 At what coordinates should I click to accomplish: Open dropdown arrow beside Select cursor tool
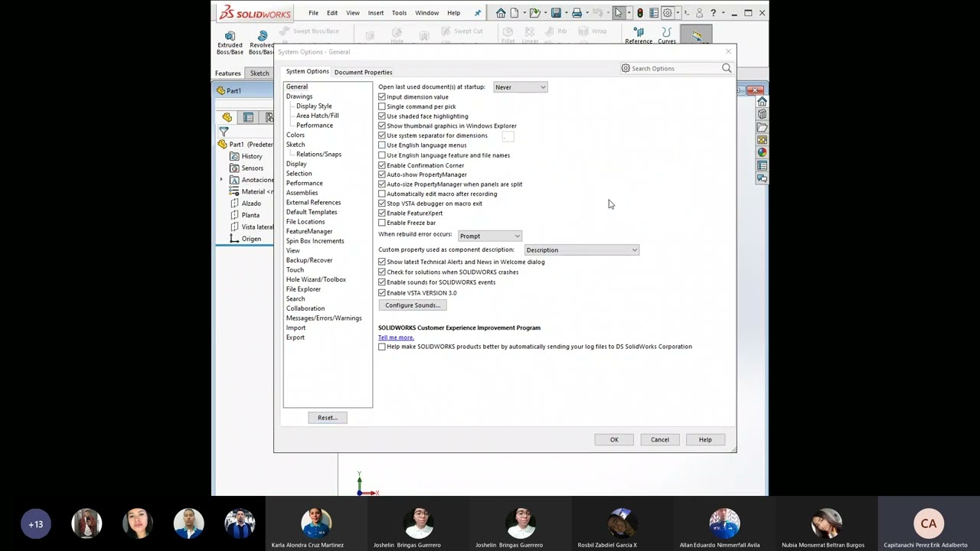click(629, 13)
